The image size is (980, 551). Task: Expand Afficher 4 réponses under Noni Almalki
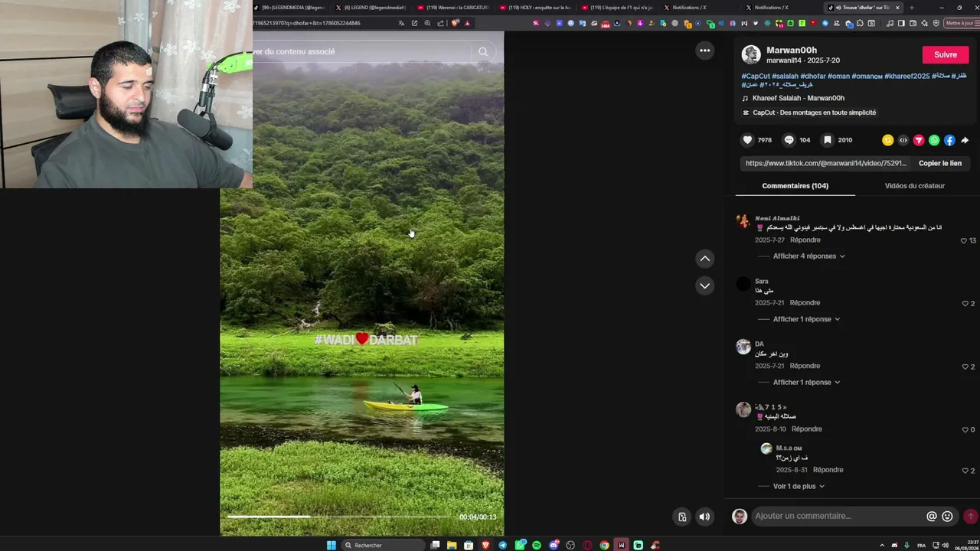coord(808,256)
